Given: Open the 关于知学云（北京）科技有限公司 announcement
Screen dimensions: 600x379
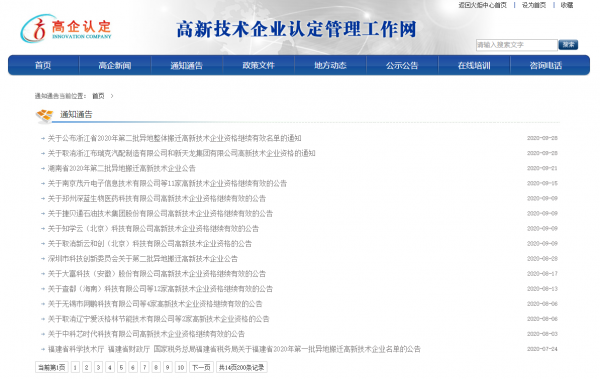Looking at the screenshot, I should tap(153, 229).
